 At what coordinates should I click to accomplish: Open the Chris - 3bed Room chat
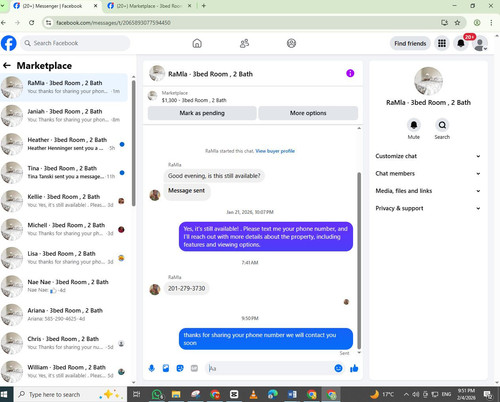pyautogui.click(x=64, y=343)
